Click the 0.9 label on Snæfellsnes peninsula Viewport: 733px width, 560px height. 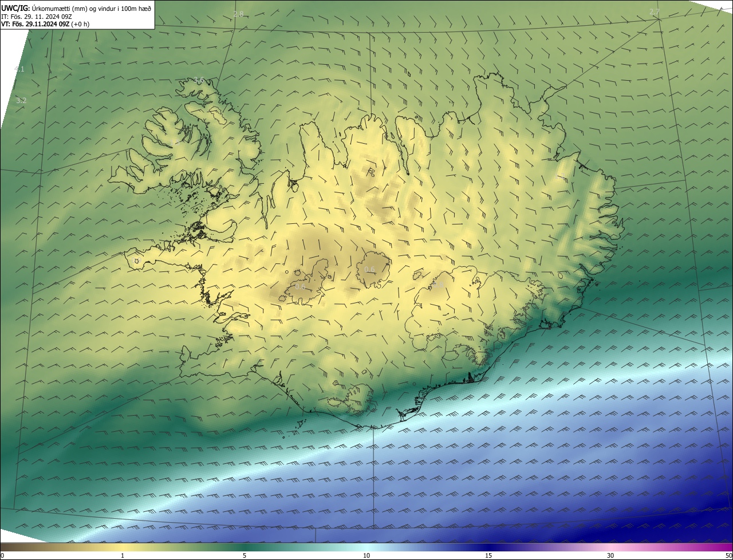pos(135,261)
